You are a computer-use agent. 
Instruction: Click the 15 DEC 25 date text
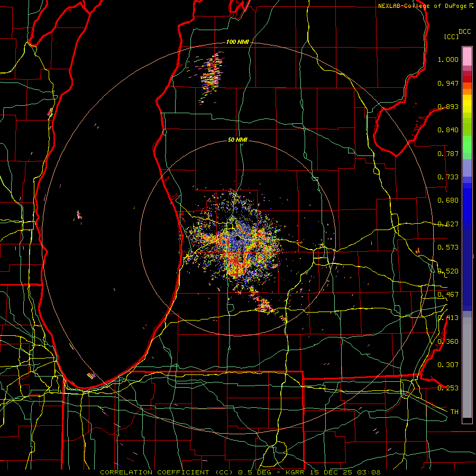[332, 472]
